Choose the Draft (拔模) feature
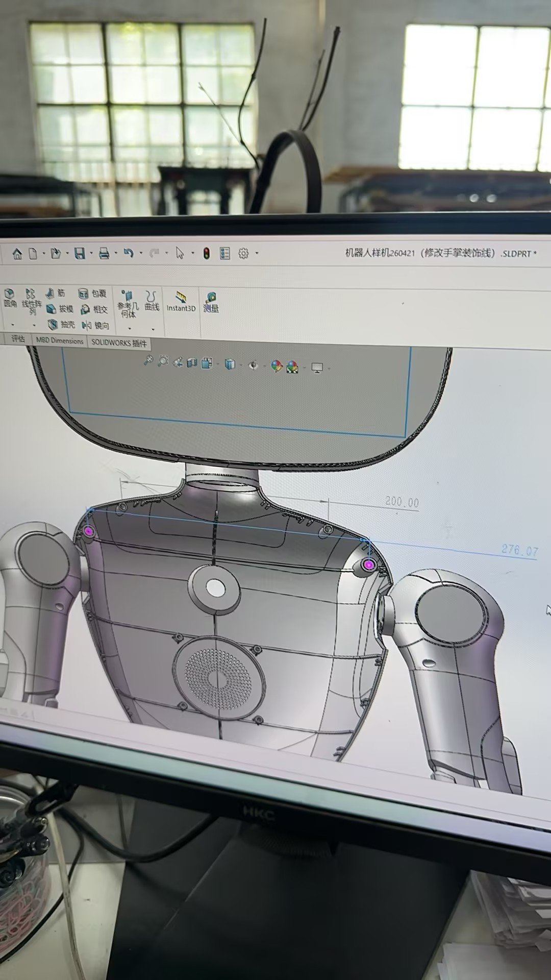The width and height of the screenshot is (551, 980). [x=60, y=309]
